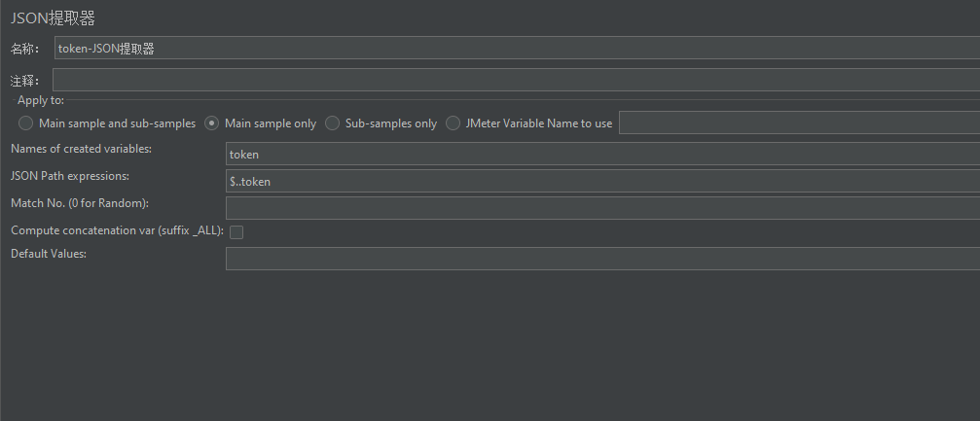Enable 'JMeter Variable Name to use' option
This screenshot has width=980, height=421.
tap(453, 123)
